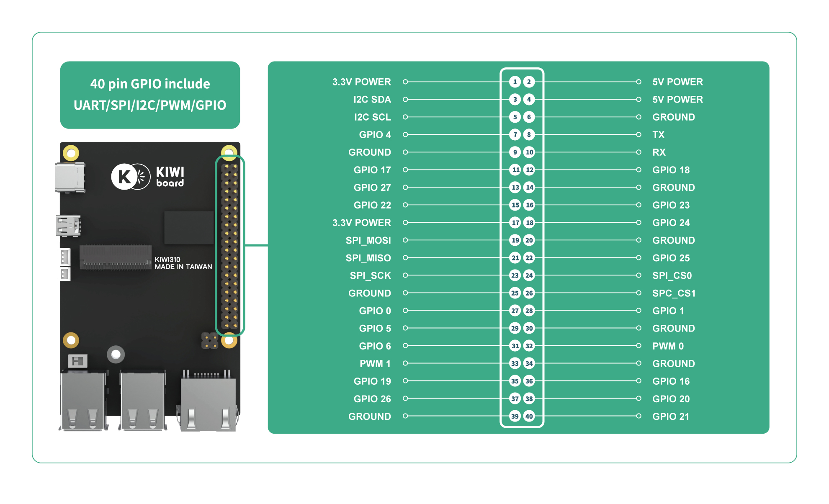This screenshot has width=829, height=504.
Task: Toggle pin 32 labeled PWM 0
Action: click(529, 346)
